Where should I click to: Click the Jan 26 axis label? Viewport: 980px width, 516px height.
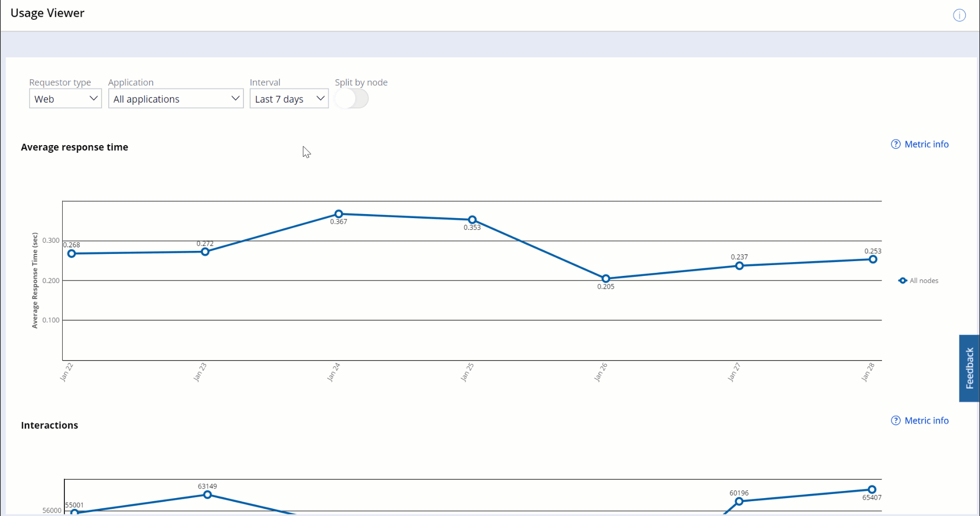point(601,372)
